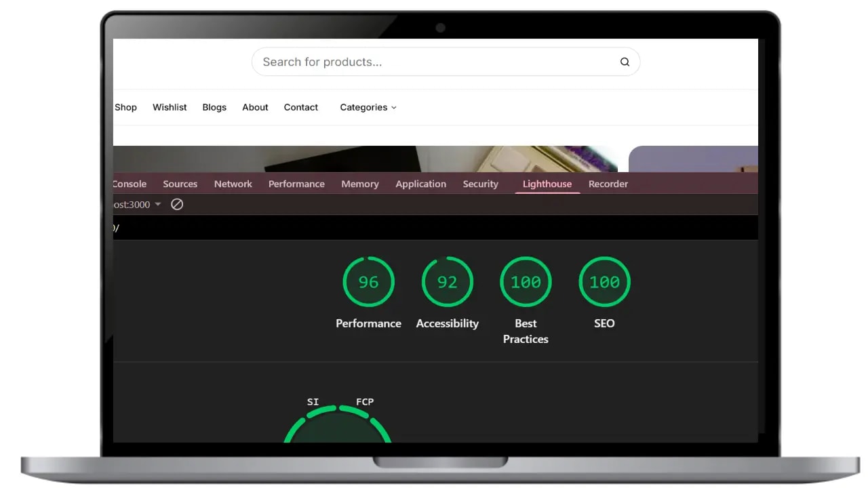Open the Blogs link
The width and height of the screenshot is (868, 488).
pyautogui.click(x=214, y=107)
